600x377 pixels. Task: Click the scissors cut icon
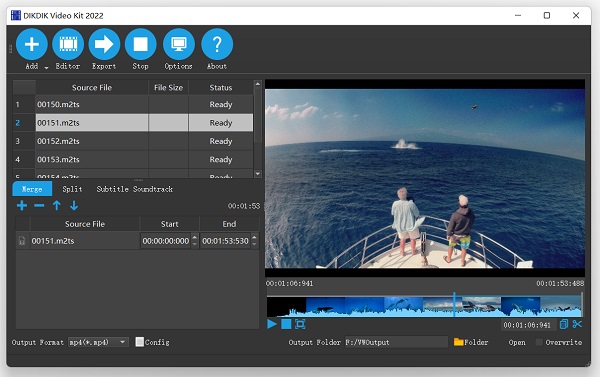[577, 324]
